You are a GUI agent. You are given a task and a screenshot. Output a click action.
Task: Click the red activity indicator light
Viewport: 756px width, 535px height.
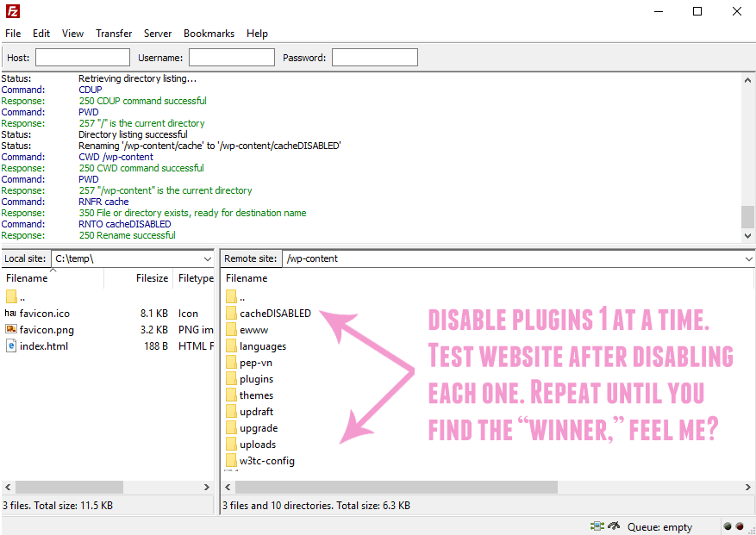point(740,526)
